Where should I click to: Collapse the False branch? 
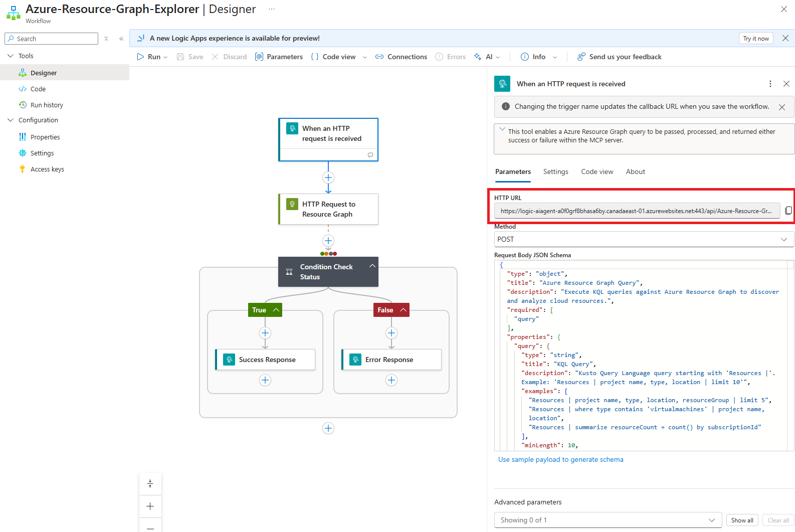[x=403, y=310]
